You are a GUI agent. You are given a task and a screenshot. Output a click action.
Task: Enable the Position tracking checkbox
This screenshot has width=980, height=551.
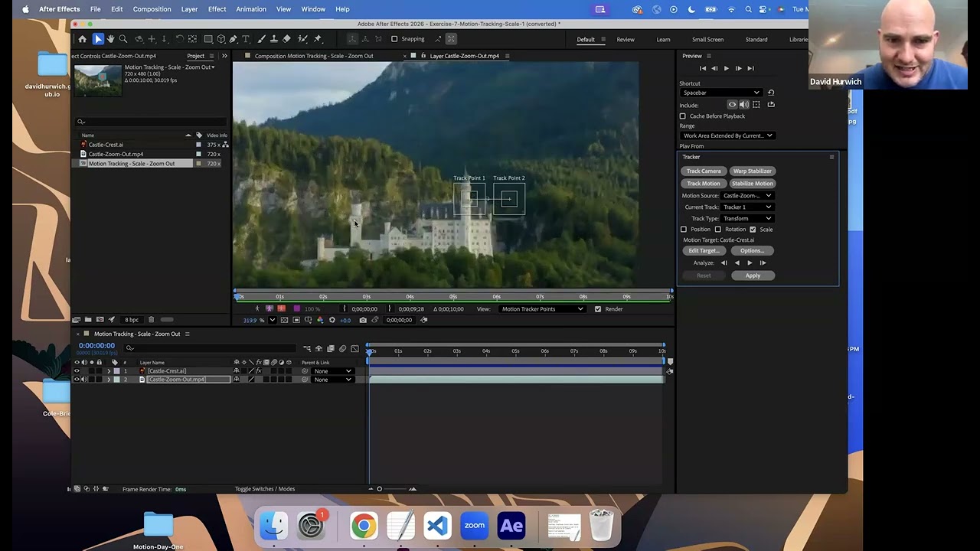[x=684, y=230]
